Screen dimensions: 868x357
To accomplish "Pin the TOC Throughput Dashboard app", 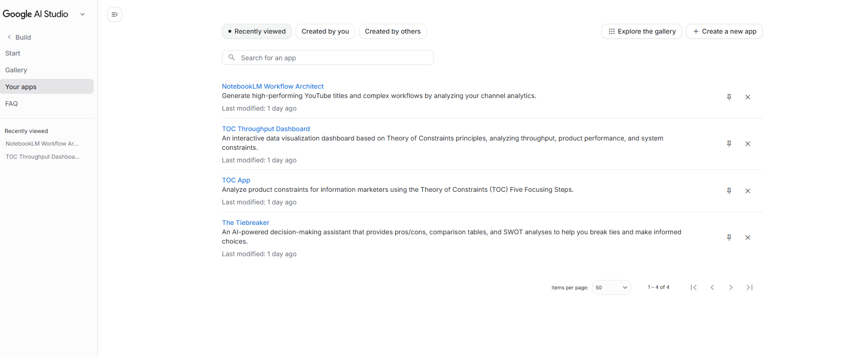I will [729, 144].
